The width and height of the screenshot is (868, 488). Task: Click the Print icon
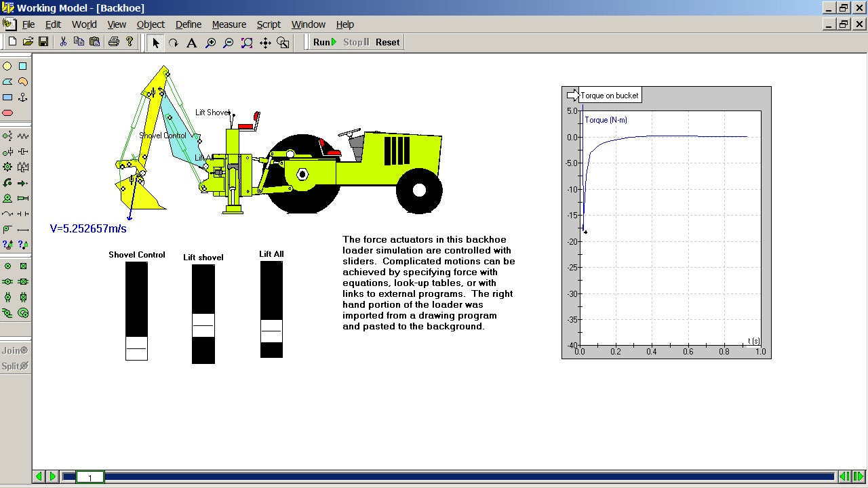[x=113, y=42]
